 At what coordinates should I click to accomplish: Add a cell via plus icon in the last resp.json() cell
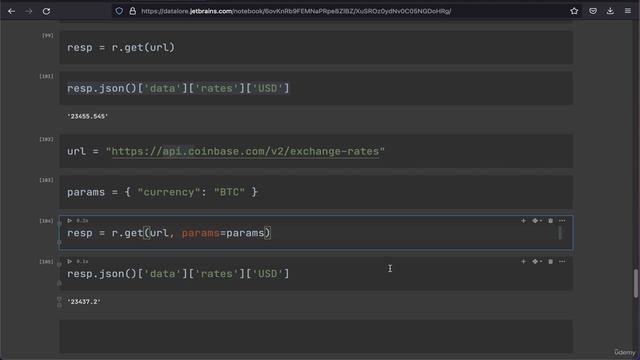[523, 261]
